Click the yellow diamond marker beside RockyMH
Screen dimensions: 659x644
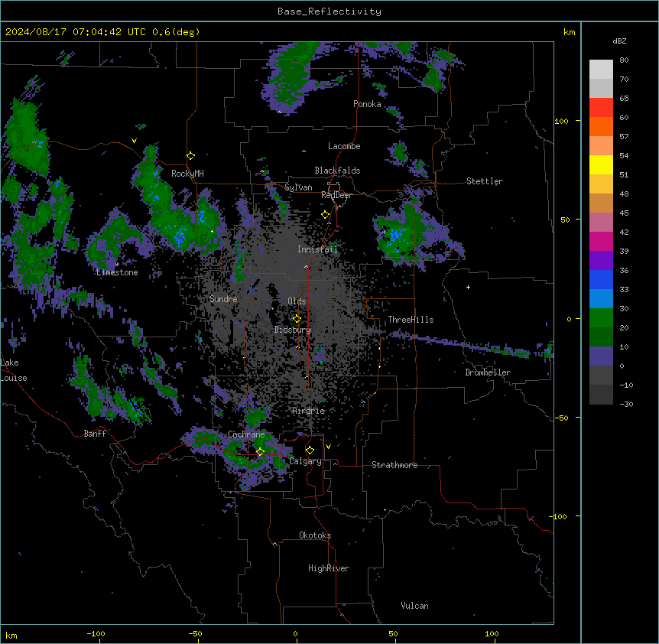(x=191, y=156)
